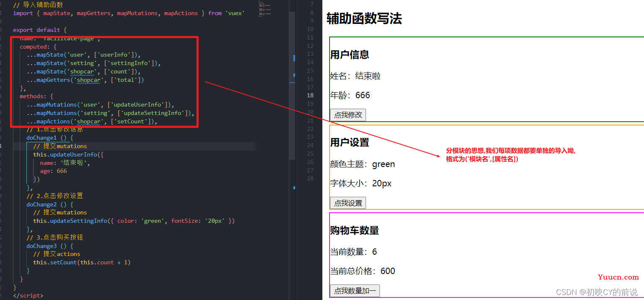This screenshot has width=644, height=300.
Task: Click the 年龄:666 text
Action: tap(350, 95)
